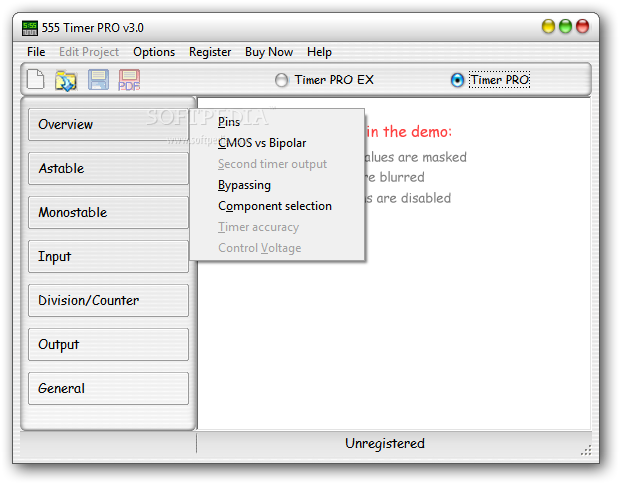
Task: Open the Register menu
Action: [x=210, y=52]
